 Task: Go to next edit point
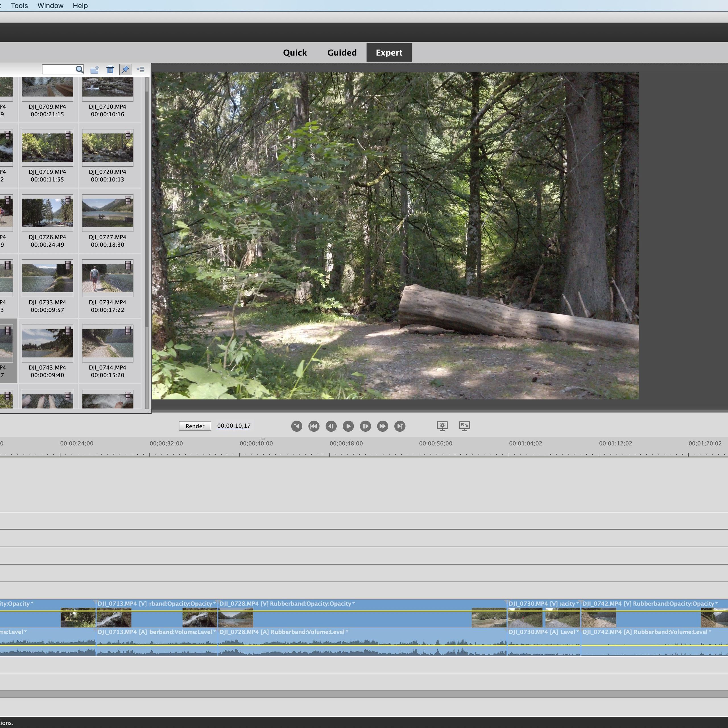[x=382, y=426]
